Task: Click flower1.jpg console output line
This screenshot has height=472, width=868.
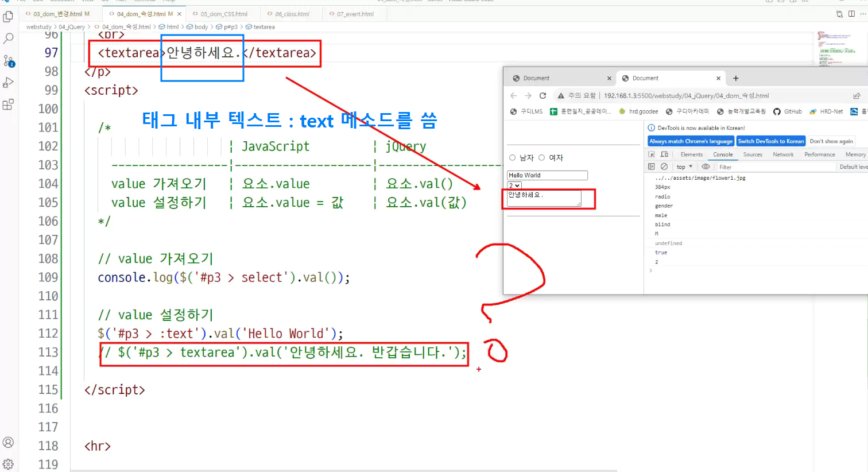Action: (700, 178)
